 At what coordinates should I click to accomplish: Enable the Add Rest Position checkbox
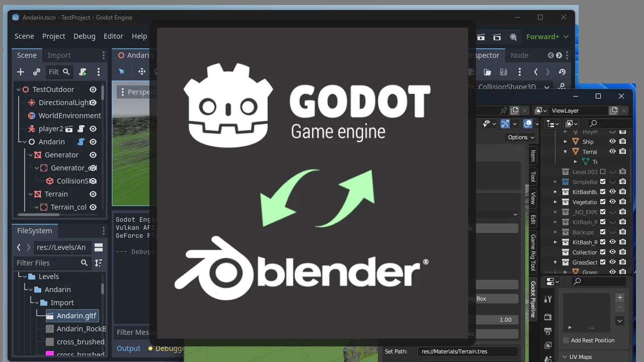tap(566, 340)
